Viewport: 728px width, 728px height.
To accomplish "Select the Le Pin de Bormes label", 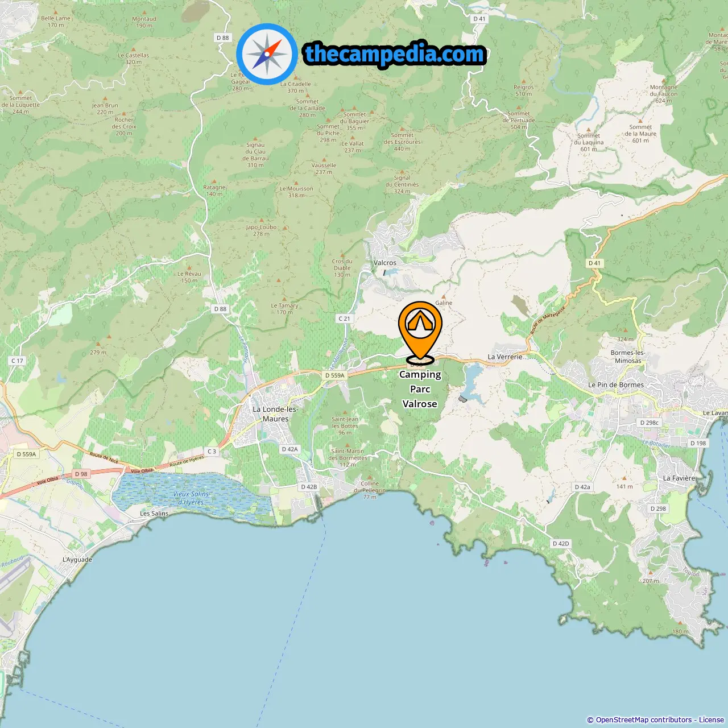I will click(x=616, y=385).
